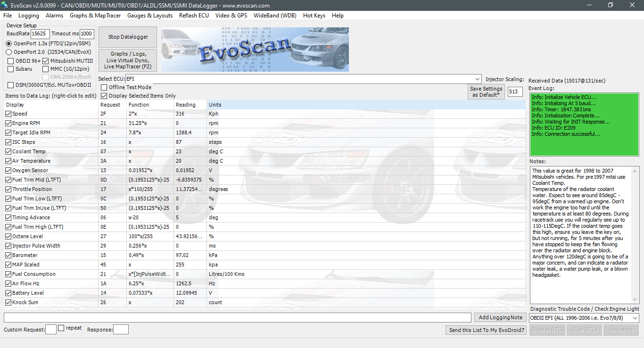The image size is (644, 348).
Task: Click the Injector Scaling value field
Action: [x=515, y=92]
